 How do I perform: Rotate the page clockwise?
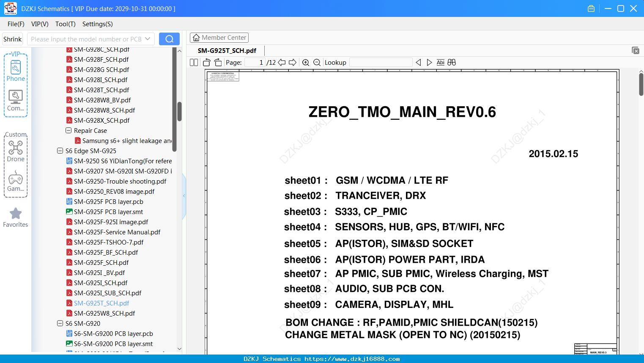tap(218, 63)
